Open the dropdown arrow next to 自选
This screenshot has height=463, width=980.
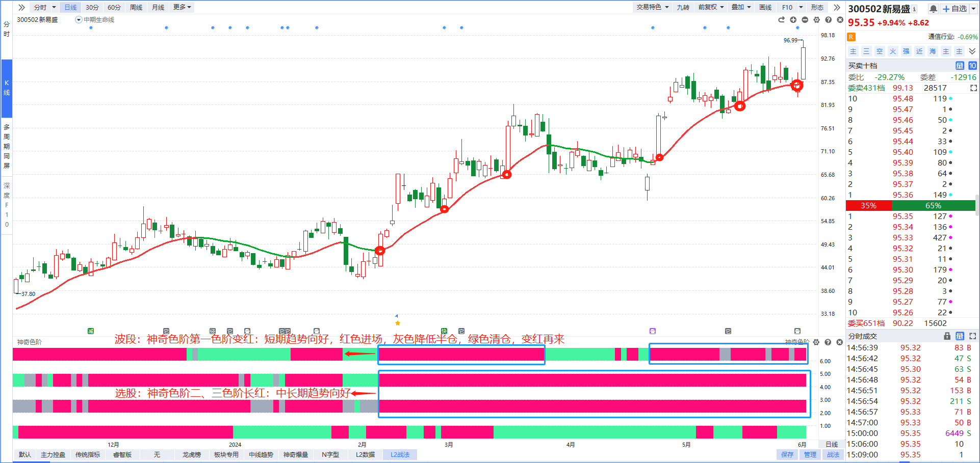(x=973, y=9)
